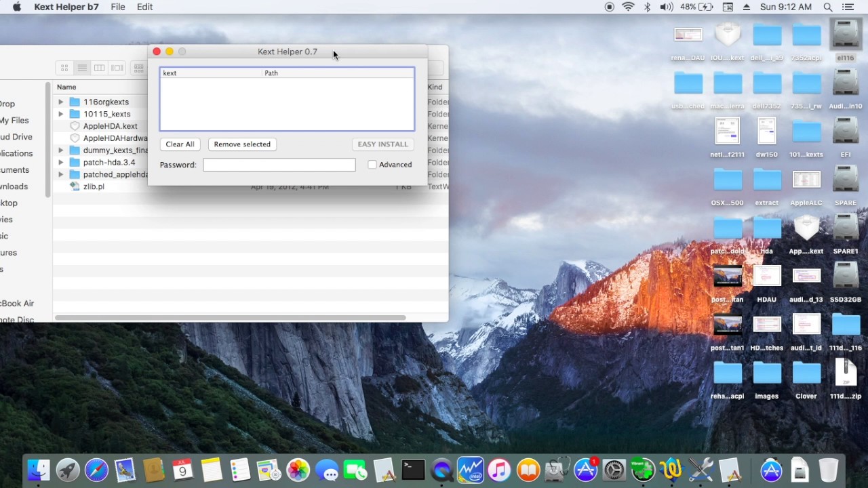Open the Edit menu
The image size is (868, 488).
coord(144,7)
